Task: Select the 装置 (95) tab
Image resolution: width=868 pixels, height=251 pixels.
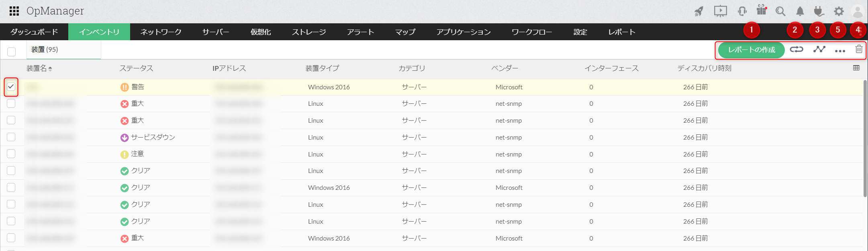Action: pos(45,49)
